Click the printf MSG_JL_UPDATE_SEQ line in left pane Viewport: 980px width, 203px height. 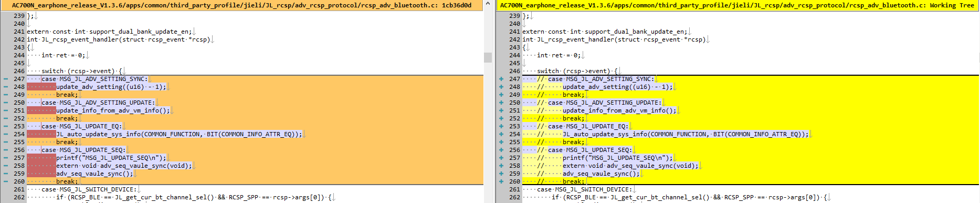click(111, 158)
